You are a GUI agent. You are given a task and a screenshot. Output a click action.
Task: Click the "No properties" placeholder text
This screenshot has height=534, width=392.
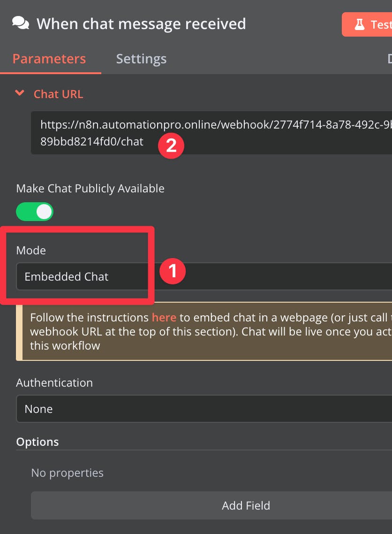[x=67, y=473]
